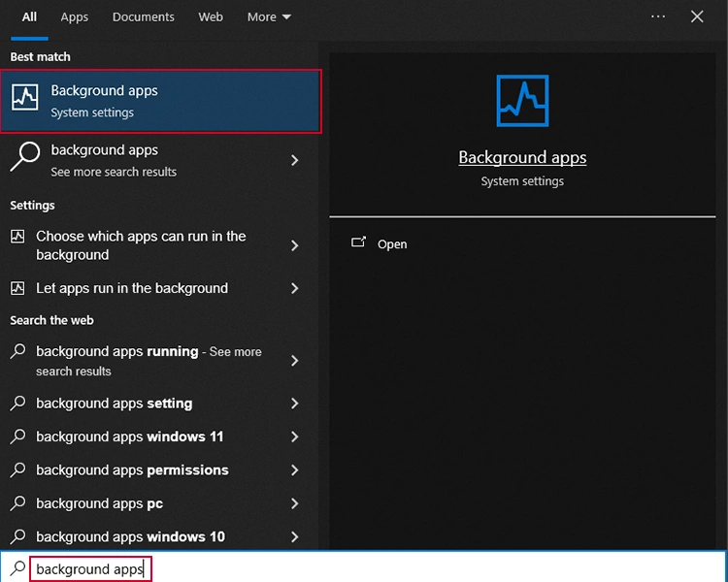Click 'background apps' See more search results

coord(160,160)
